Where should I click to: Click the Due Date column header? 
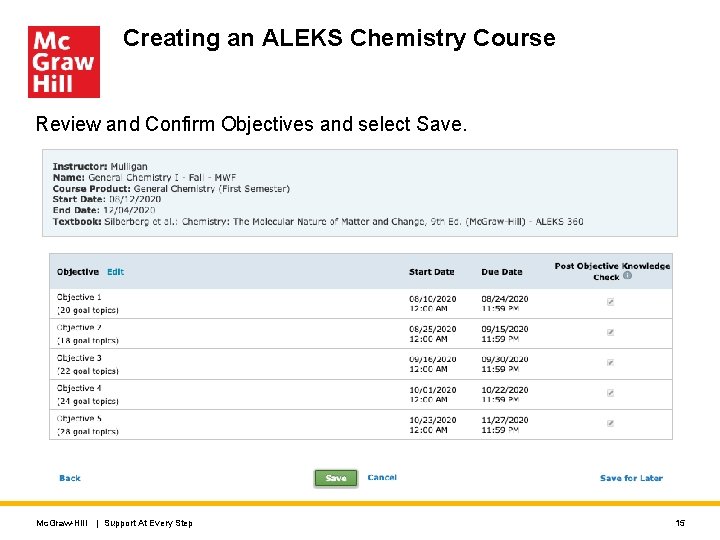502,272
